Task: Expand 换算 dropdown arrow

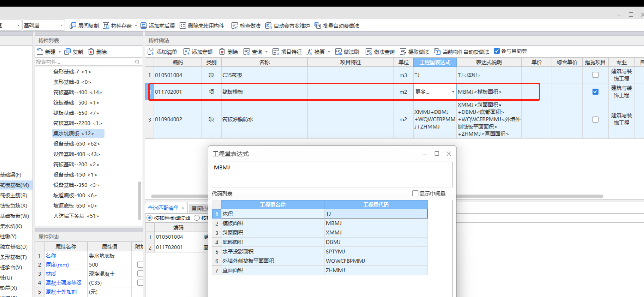Action: click(329, 52)
